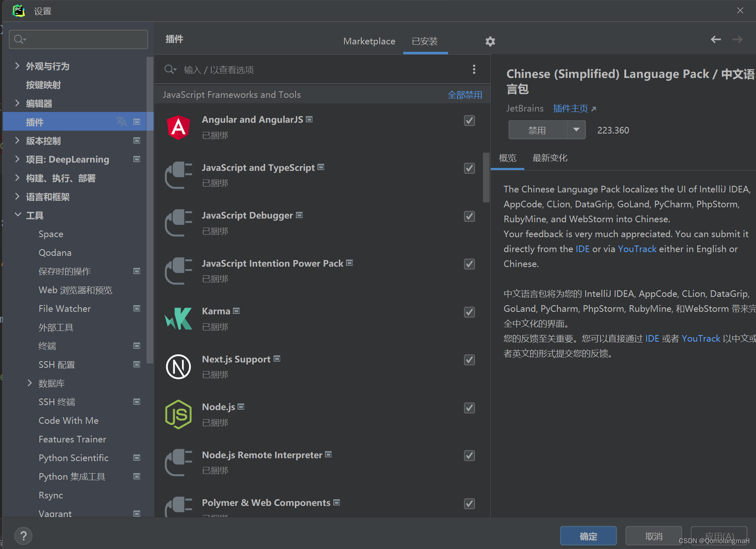
Task: Toggle Node.js Remote Interpreter checkbox
Action: [x=469, y=455]
